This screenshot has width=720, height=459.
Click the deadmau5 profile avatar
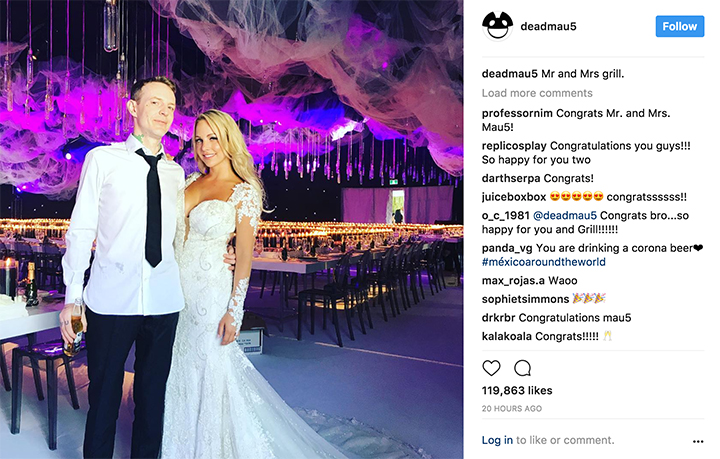[497, 26]
